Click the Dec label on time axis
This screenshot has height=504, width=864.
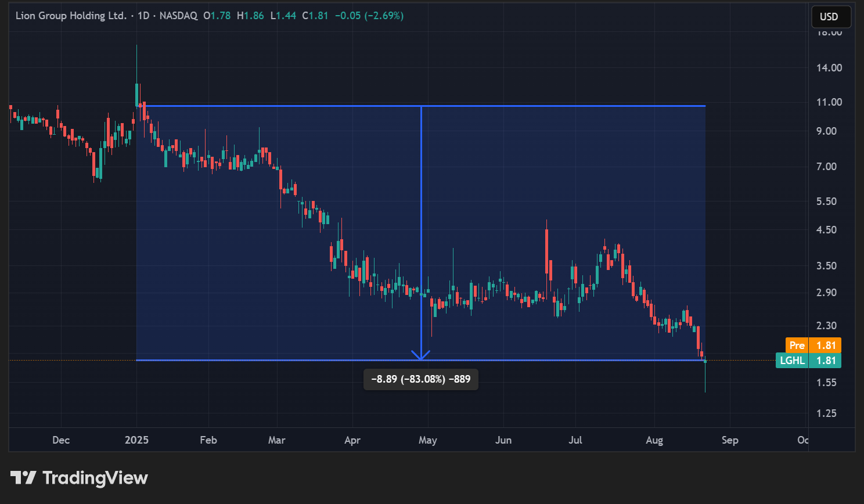coord(61,440)
